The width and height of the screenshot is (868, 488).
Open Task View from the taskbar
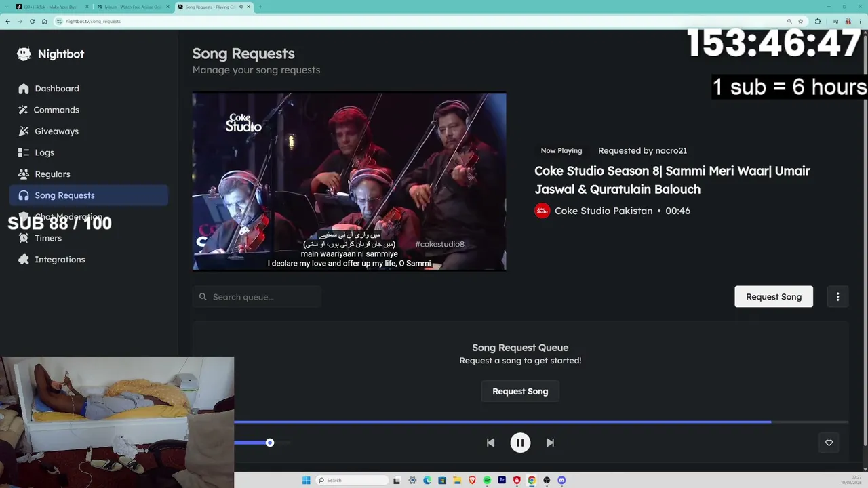pyautogui.click(x=397, y=480)
